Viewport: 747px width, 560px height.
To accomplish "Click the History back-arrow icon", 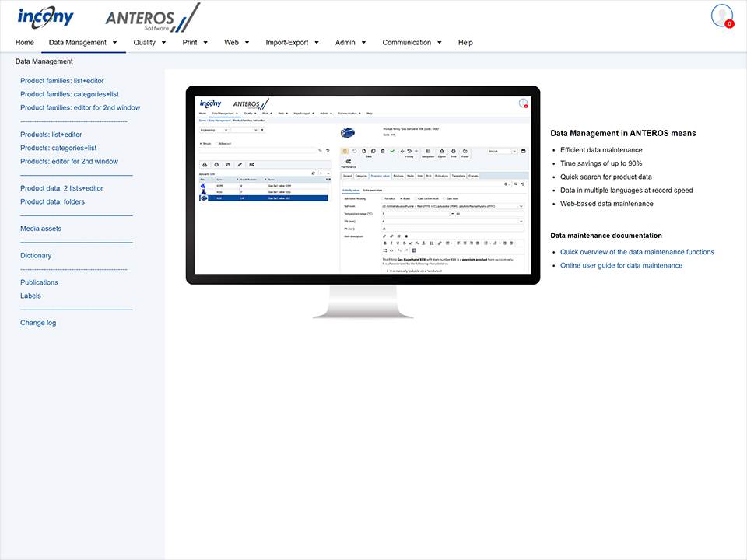I will click(402, 151).
